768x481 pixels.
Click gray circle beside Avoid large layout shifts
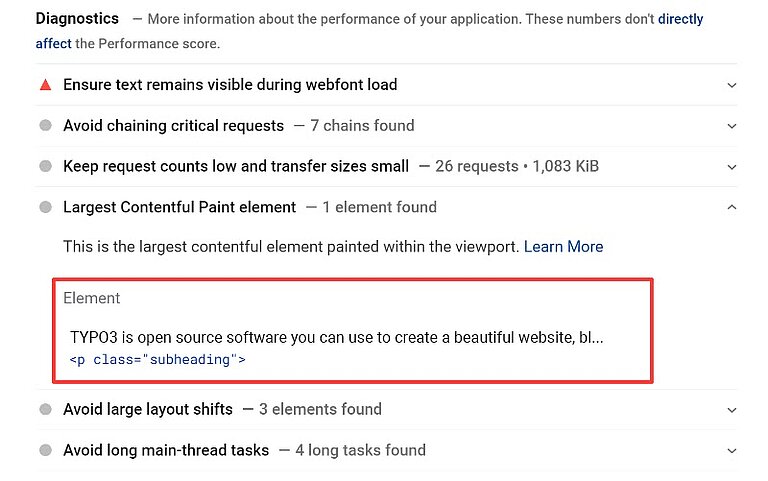tap(45, 410)
